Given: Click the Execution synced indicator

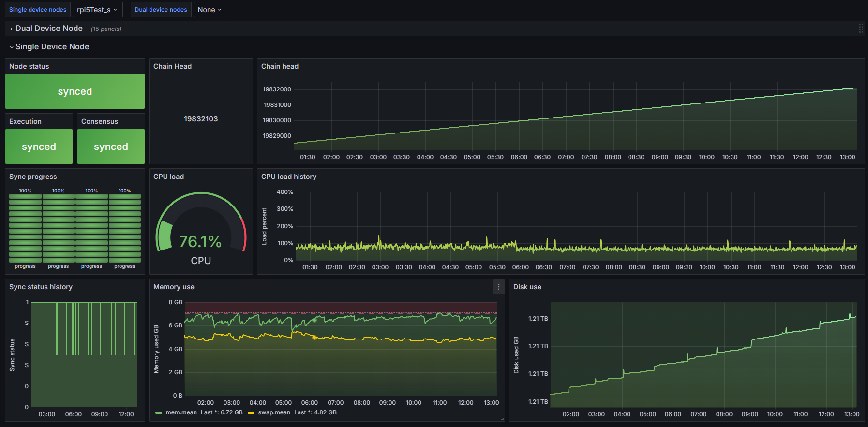Looking at the screenshot, I should tap(39, 147).
